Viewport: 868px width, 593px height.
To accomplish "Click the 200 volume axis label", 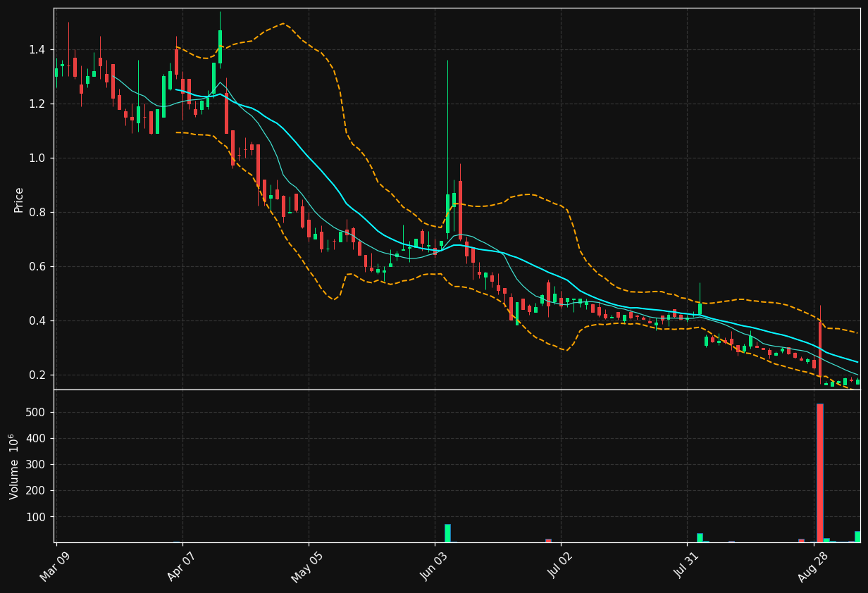I will pyautogui.click(x=36, y=490).
